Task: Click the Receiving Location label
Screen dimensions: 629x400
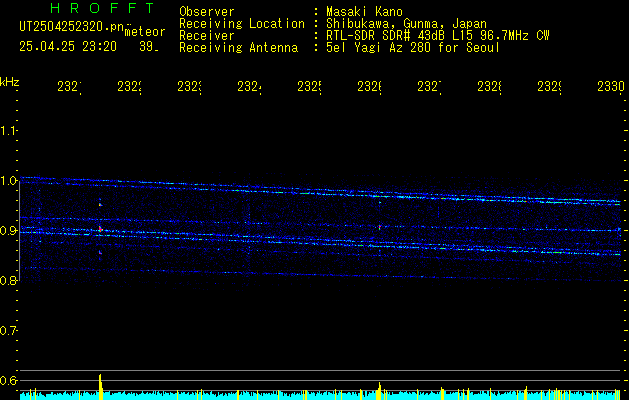Action: (x=242, y=24)
